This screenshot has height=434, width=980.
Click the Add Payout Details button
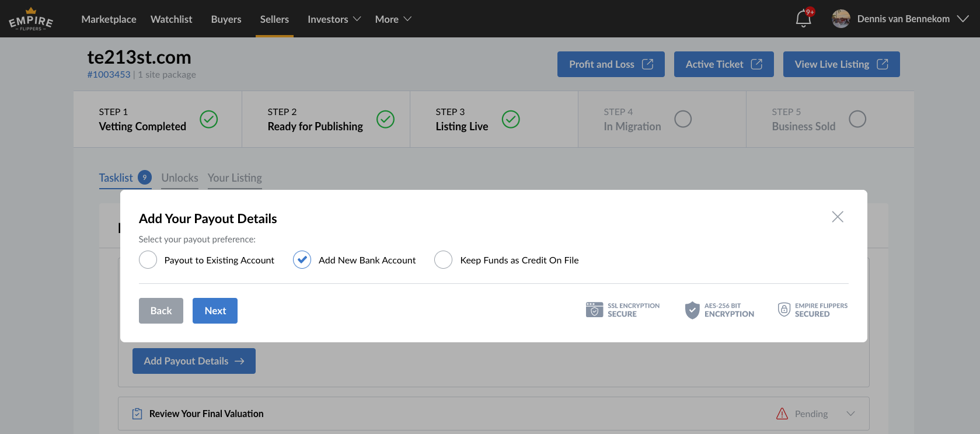point(194,361)
